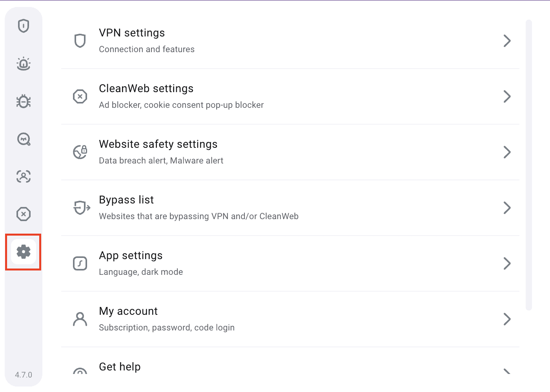Open the Search magnifier icon in sidebar
The width and height of the screenshot is (550, 392).
tap(24, 139)
